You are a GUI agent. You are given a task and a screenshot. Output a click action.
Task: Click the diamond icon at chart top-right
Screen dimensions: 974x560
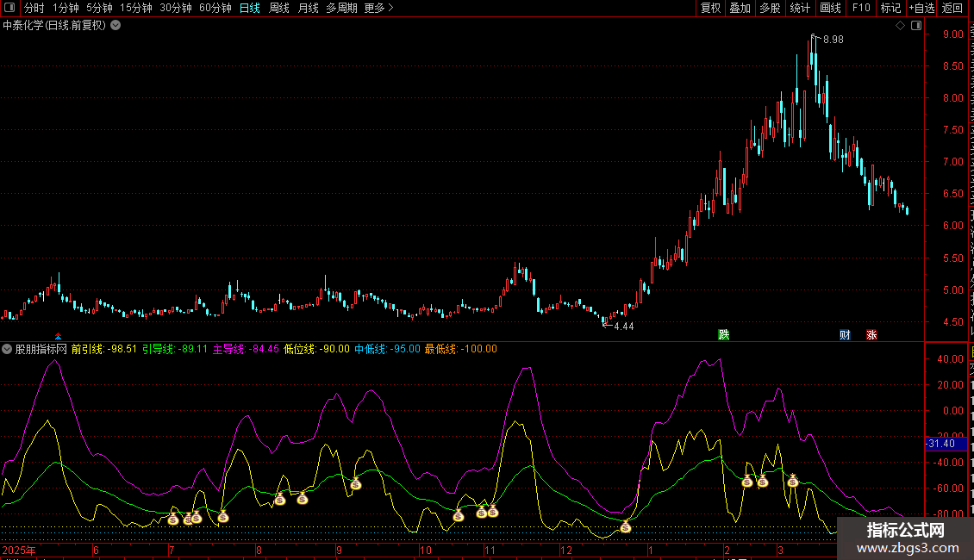coord(900,26)
